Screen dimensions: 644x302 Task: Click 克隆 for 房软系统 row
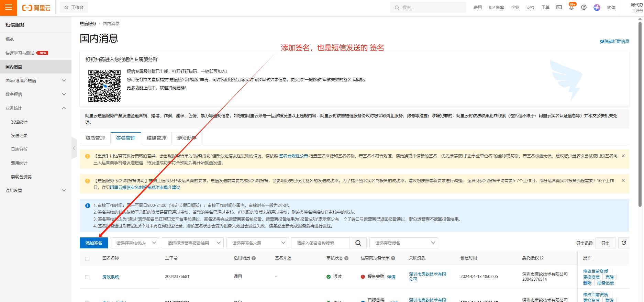tap(610, 277)
